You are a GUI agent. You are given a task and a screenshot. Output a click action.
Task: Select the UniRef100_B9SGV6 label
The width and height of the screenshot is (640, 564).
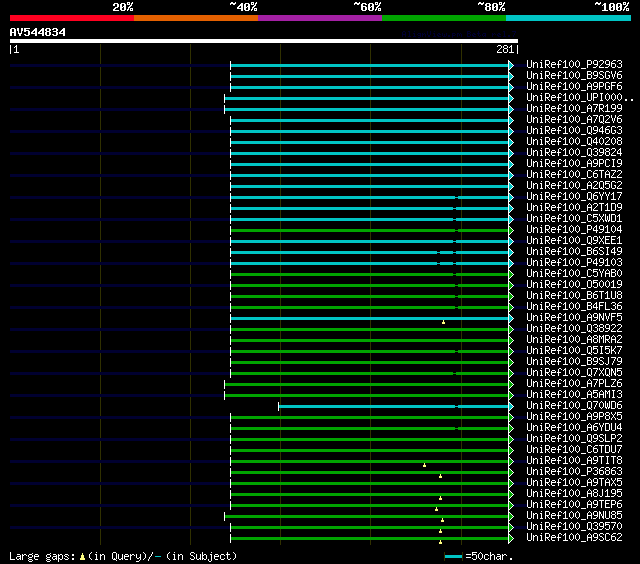tap(574, 75)
